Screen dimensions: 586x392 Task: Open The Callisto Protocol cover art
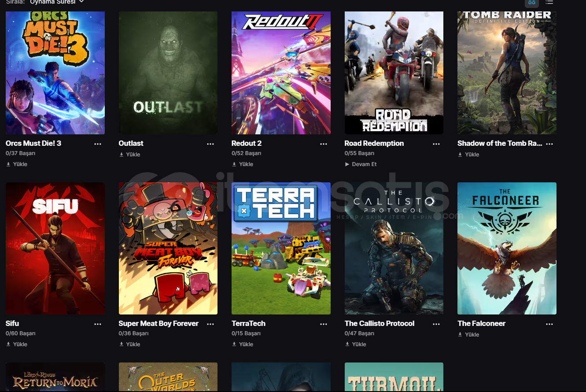(x=394, y=248)
